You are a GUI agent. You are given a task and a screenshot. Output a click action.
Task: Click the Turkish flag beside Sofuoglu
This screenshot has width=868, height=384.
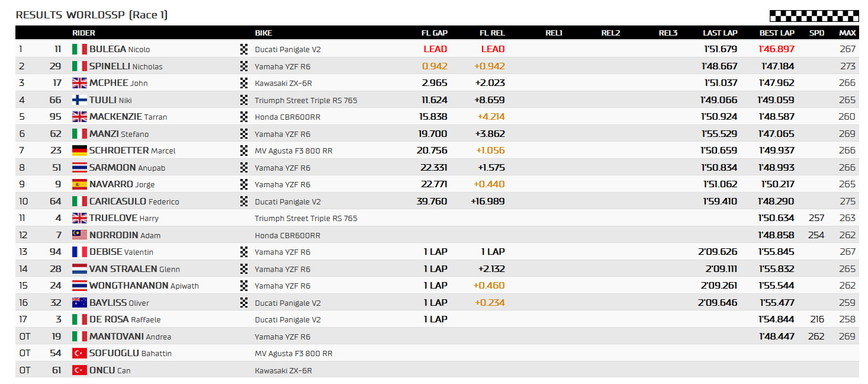pyautogui.click(x=79, y=353)
